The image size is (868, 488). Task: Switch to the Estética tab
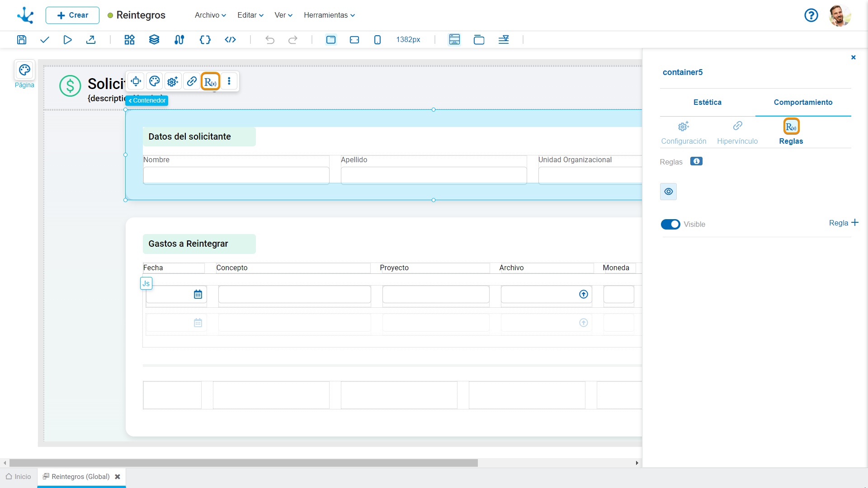coord(708,103)
